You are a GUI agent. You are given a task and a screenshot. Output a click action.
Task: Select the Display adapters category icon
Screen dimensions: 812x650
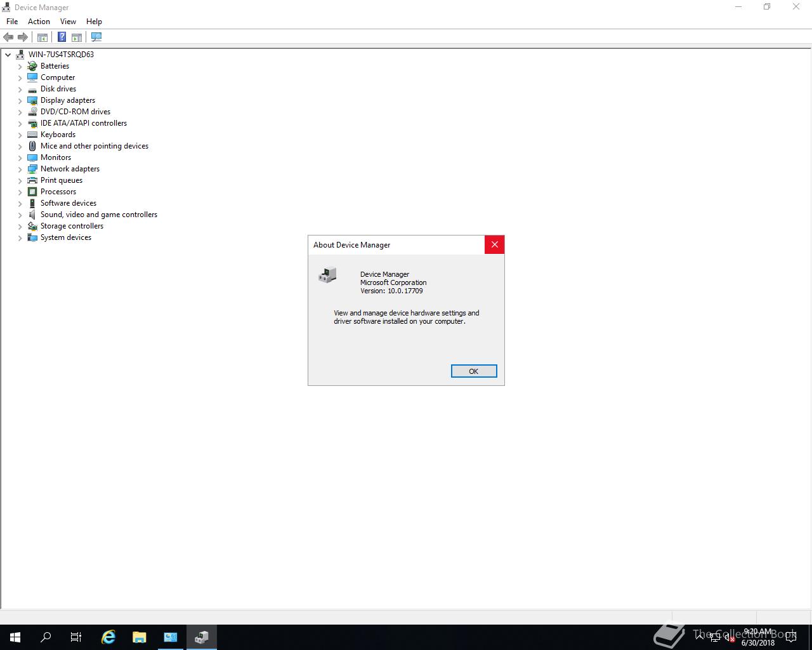coord(32,100)
